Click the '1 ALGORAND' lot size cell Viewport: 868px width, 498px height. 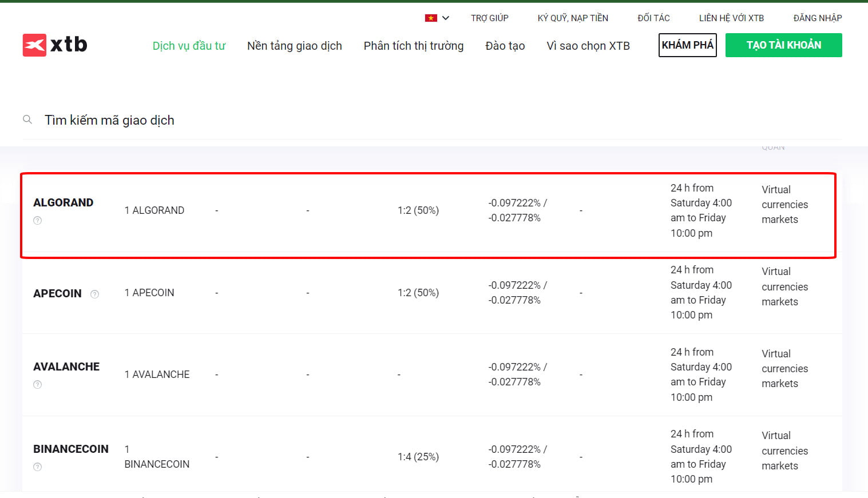(x=154, y=210)
